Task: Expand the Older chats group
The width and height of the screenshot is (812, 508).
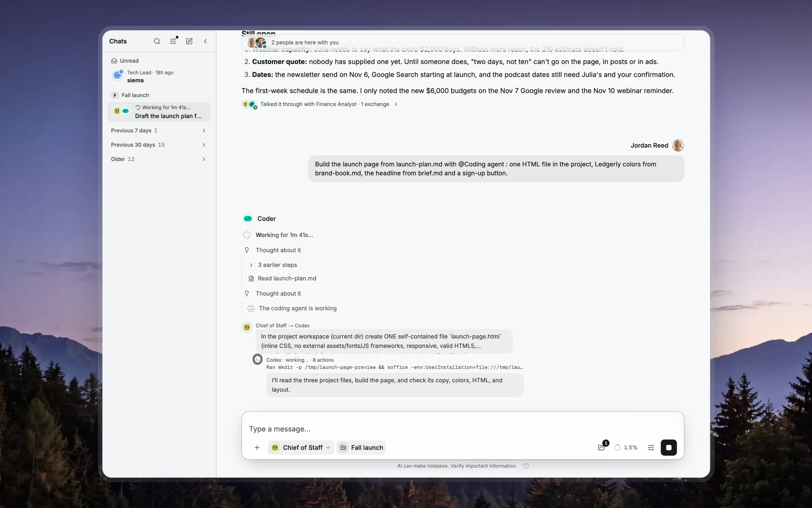Action: (159, 159)
